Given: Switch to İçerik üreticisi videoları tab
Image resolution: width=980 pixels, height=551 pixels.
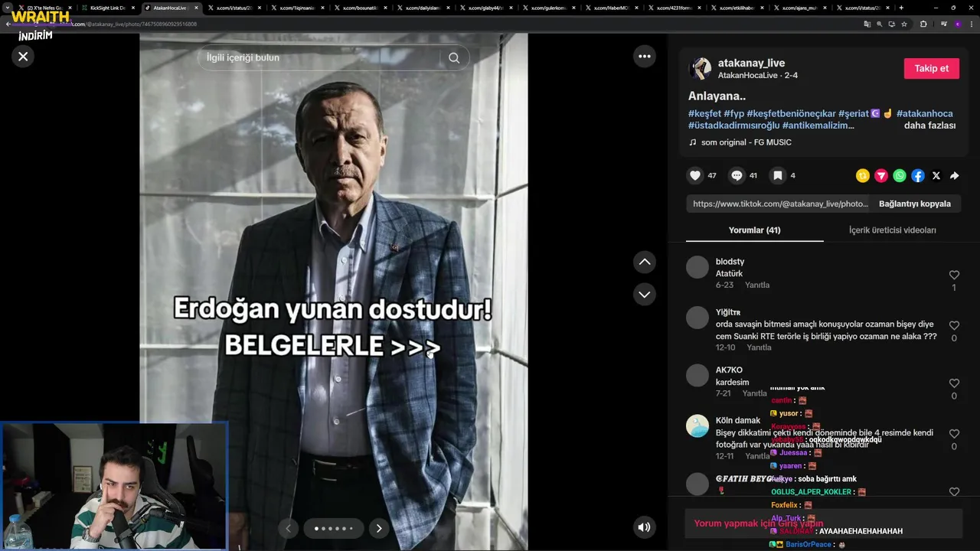Looking at the screenshot, I should pyautogui.click(x=892, y=230).
